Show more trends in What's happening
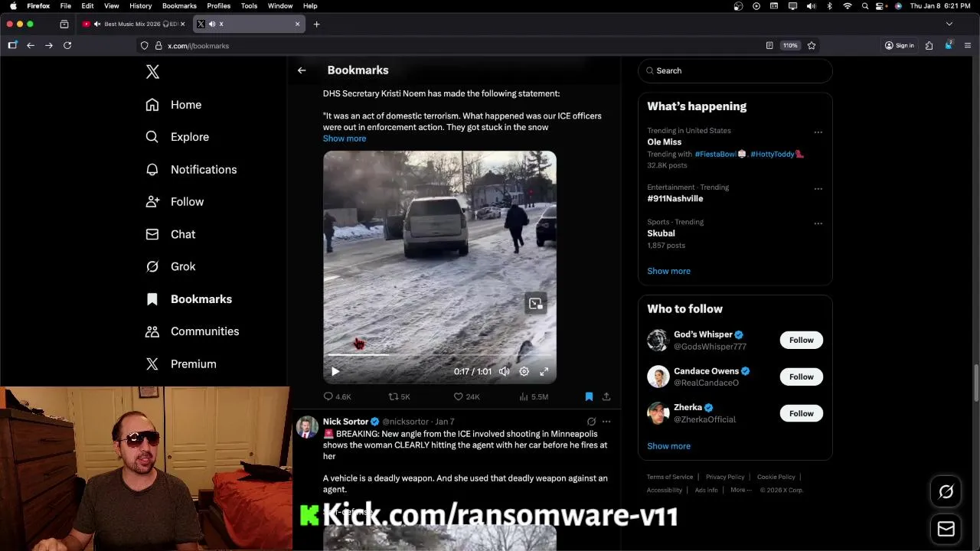The image size is (980, 551). pyautogui.click(x=668, y=271)
